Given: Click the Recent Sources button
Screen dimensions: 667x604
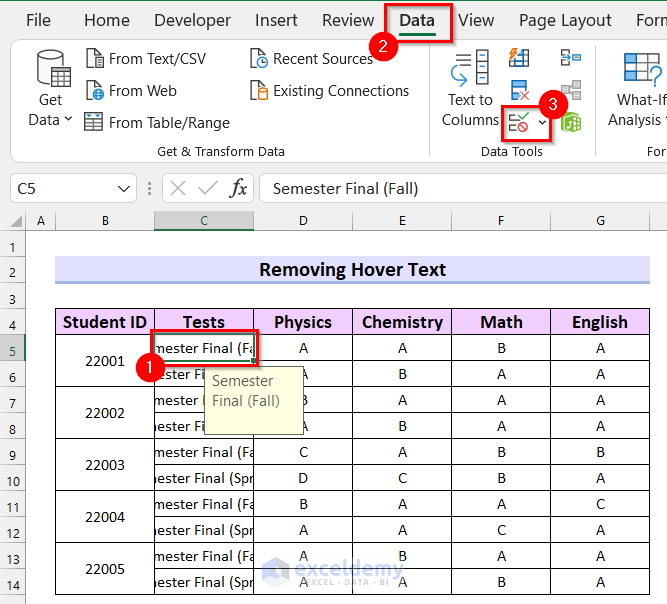Looking at the screenshot, I should click(x=311, y=59).
